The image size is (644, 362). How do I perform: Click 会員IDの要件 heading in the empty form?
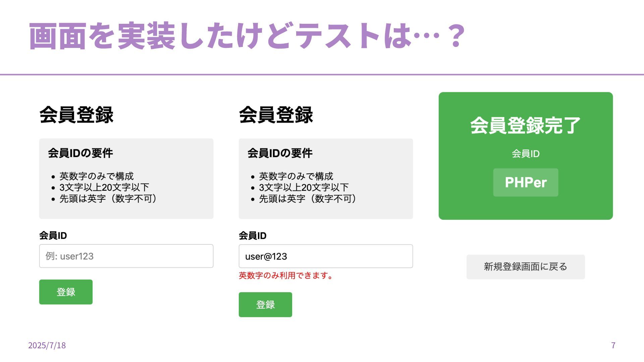tap(80, 153)
